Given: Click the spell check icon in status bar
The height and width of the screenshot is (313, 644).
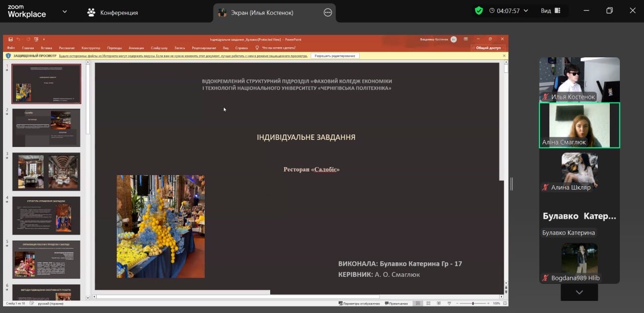Looking at the screenshot, I should click(32, 303).
